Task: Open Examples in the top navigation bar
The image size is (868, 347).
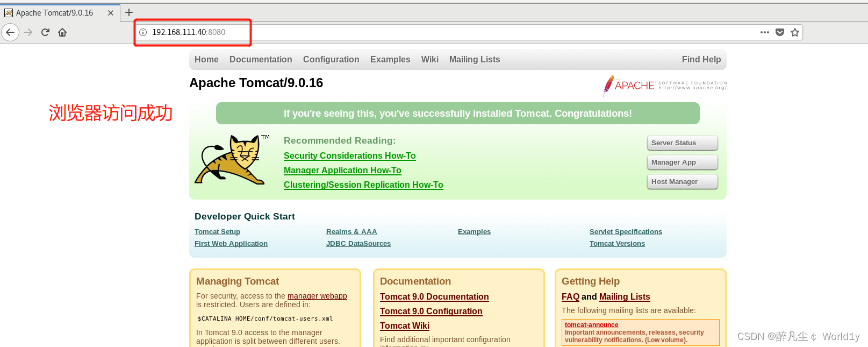Action: coord(390,60)
